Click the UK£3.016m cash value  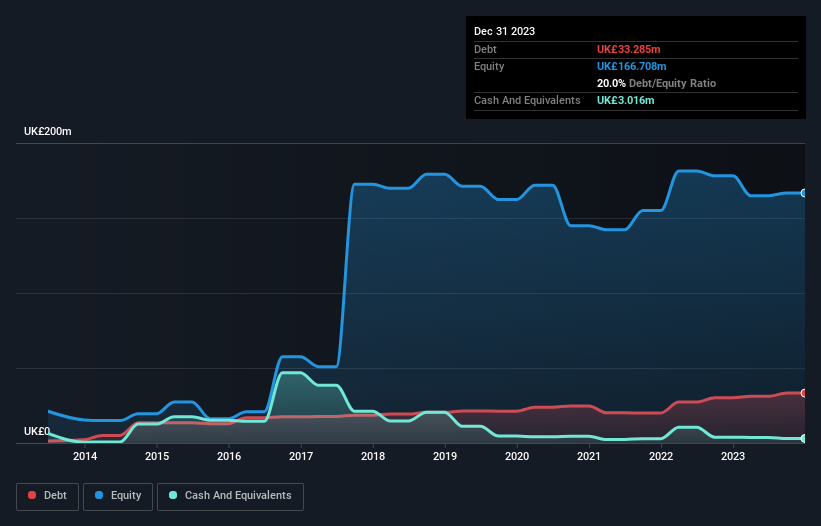coord(625,100)
